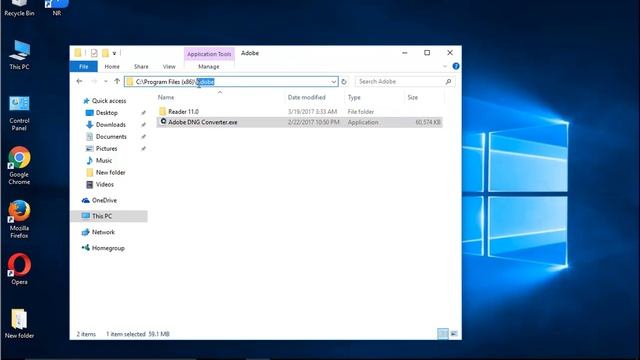
Task: Launch Opera browser from desktop
Action: 19,269
